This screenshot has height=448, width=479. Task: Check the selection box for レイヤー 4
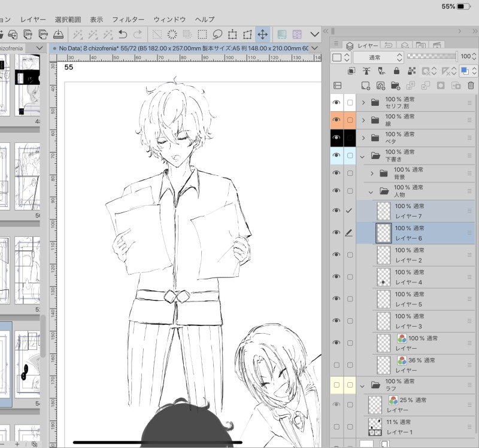tap(350, 277)
